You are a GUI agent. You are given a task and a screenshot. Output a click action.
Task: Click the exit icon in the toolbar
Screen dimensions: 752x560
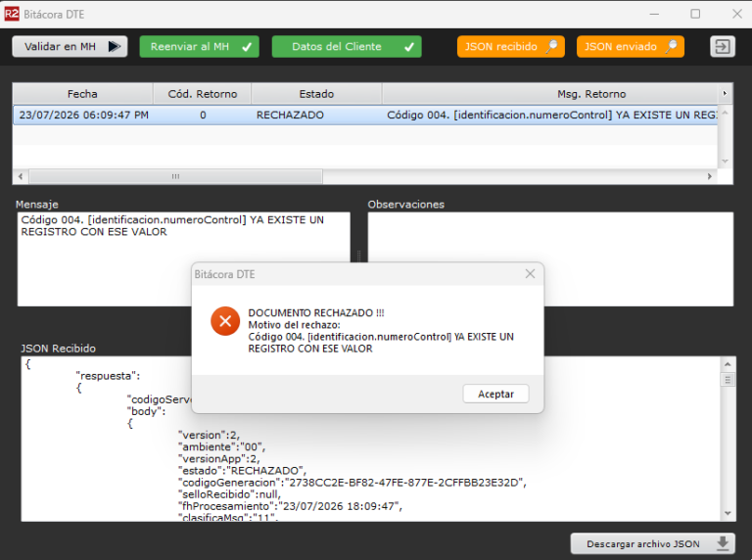click(723, 47)
